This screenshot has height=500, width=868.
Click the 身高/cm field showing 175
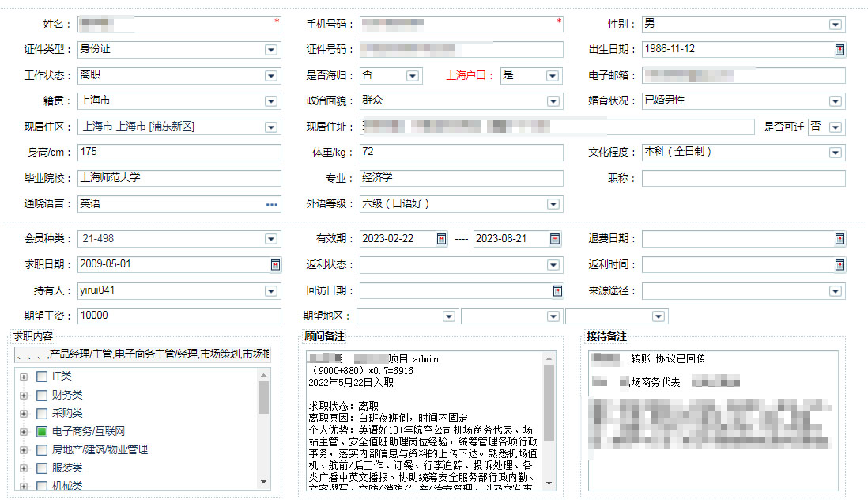(x=179, y=153)
